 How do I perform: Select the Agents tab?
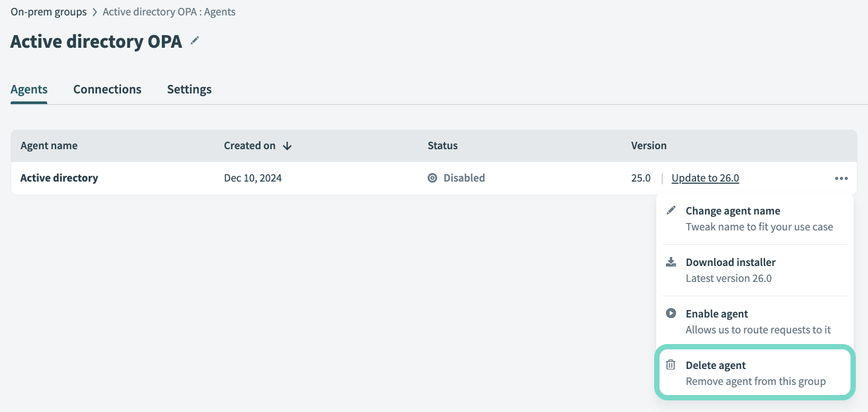click(x=29, y=89)
